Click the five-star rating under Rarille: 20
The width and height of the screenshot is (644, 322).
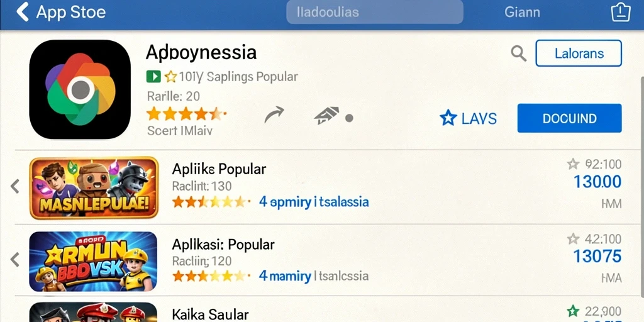186,114
